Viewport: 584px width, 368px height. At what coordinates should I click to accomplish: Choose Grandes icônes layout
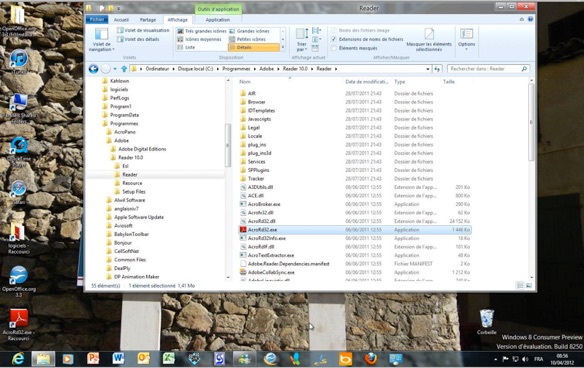pyautogui.click(x=249, y=31)
